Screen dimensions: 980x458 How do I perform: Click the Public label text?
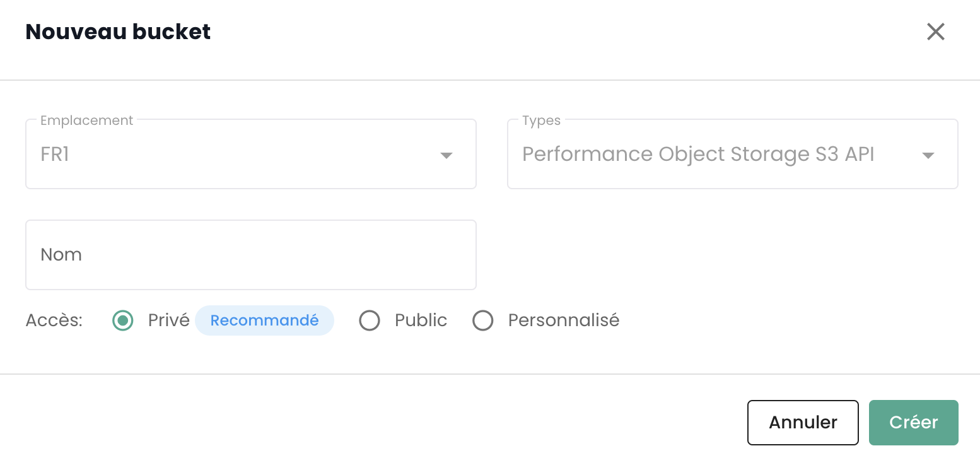coord(421,320)
